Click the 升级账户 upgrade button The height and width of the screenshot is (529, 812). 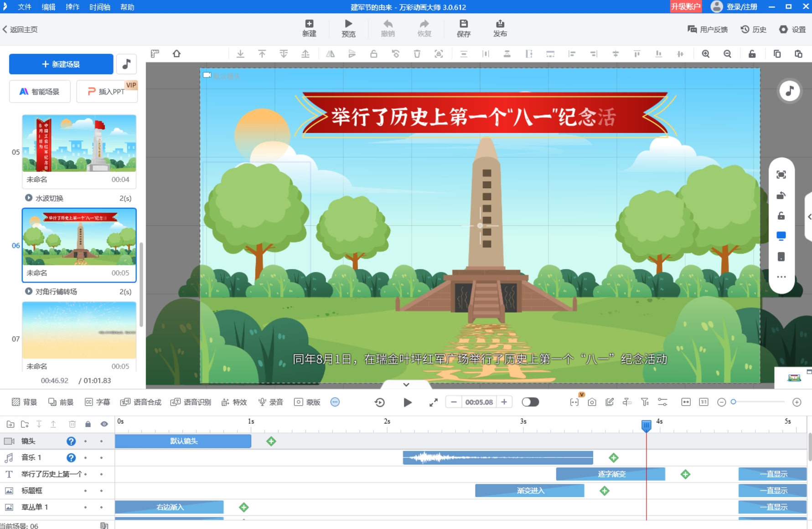tap(686, 6)
